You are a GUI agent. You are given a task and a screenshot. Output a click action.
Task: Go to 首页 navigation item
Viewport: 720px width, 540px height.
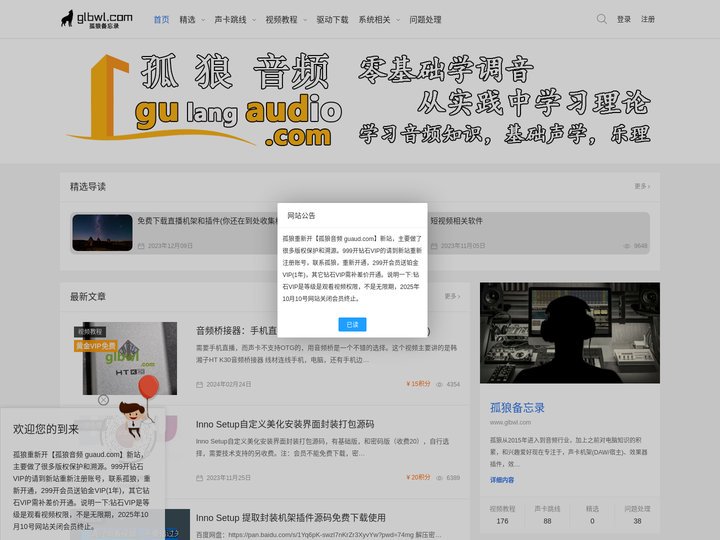tap(161, 19)
